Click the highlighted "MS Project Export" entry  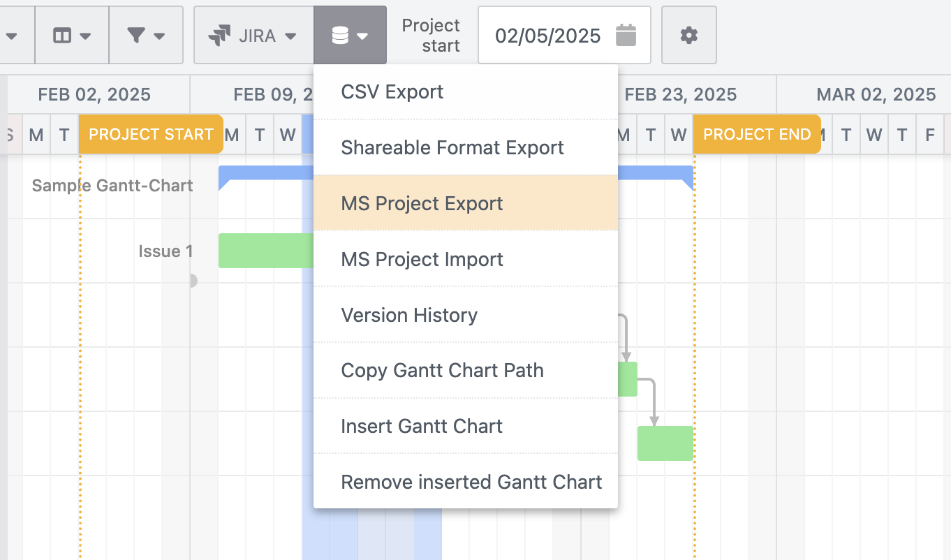(421, 203)
